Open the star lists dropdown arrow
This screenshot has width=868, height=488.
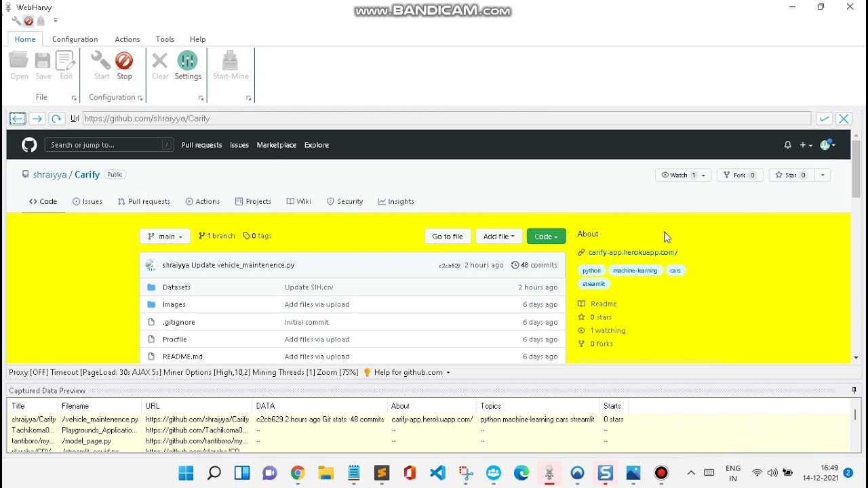tap(823, 175)
